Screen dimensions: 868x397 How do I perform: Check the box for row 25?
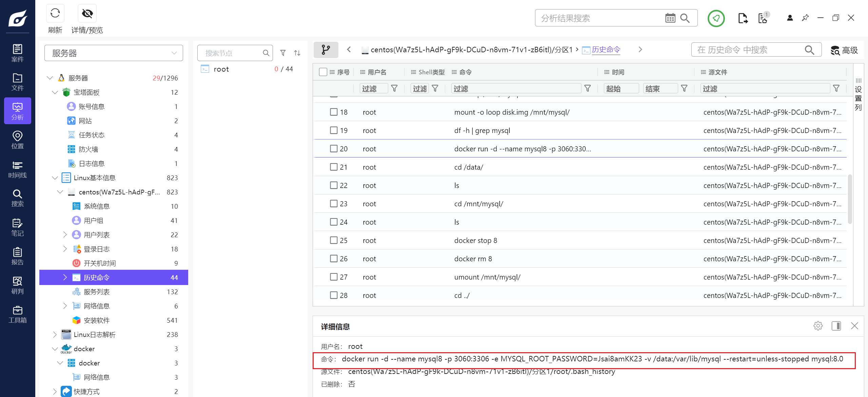334,240
